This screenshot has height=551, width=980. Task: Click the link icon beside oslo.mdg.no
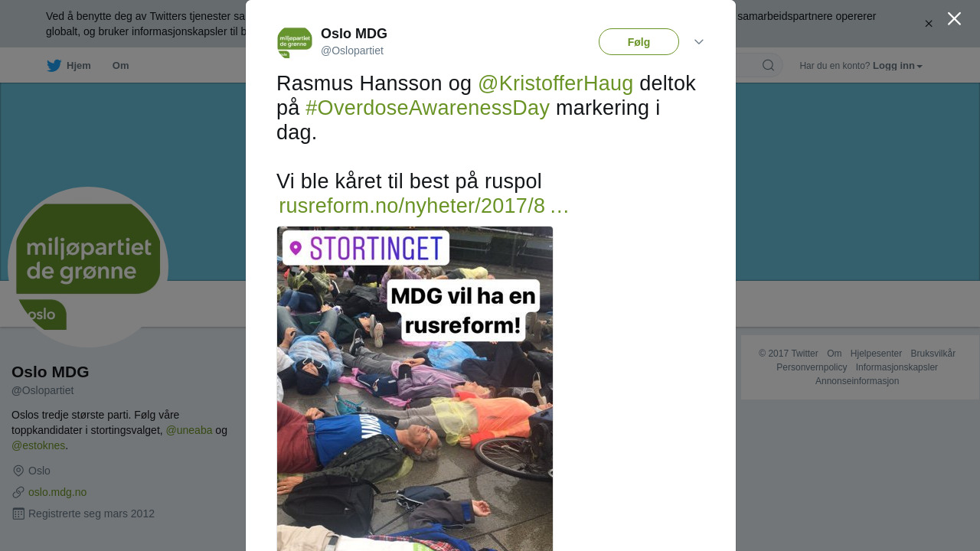(x=18, y=492)
